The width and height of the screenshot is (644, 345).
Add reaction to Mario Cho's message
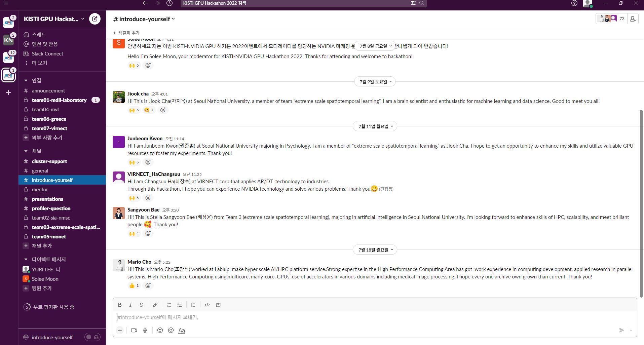click(x=148, y=285)
